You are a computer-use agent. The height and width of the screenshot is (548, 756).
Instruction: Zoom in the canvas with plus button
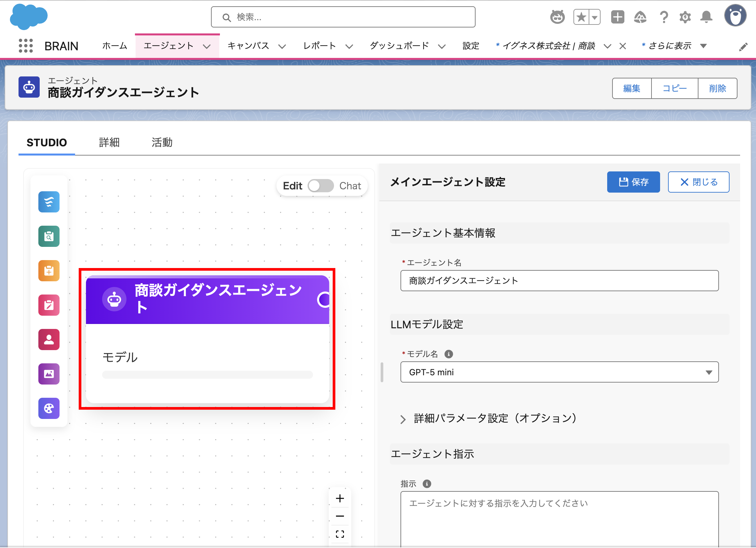pos(340,499)
